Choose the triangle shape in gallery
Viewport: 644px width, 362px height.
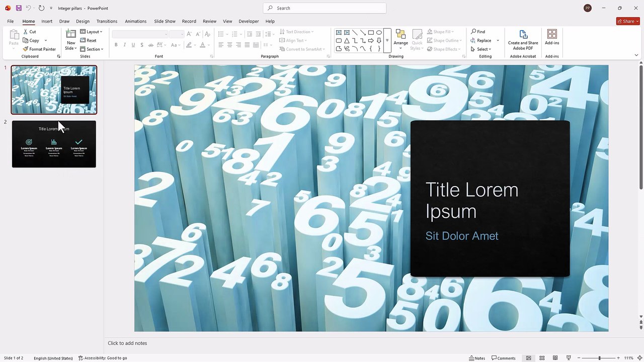coord(347,40)
